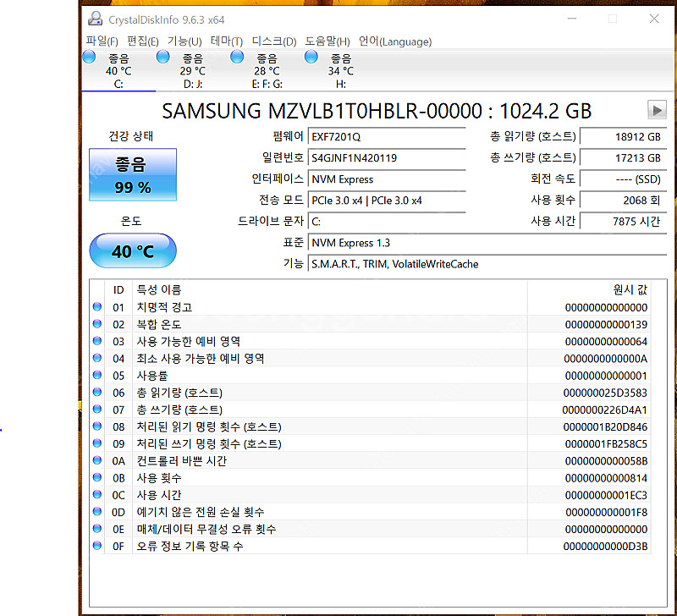677x616 pixels.
Task: Click the firmware field EXF7201Q
Action: point(387,137)
